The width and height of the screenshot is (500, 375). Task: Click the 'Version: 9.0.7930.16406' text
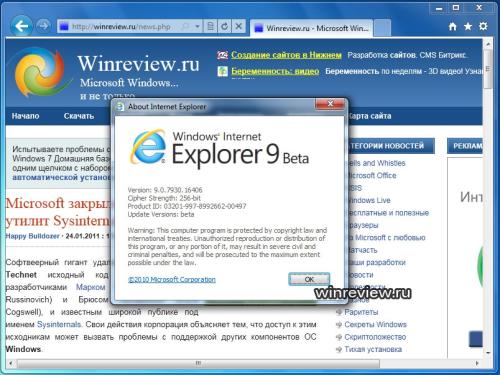coord(165,190)
